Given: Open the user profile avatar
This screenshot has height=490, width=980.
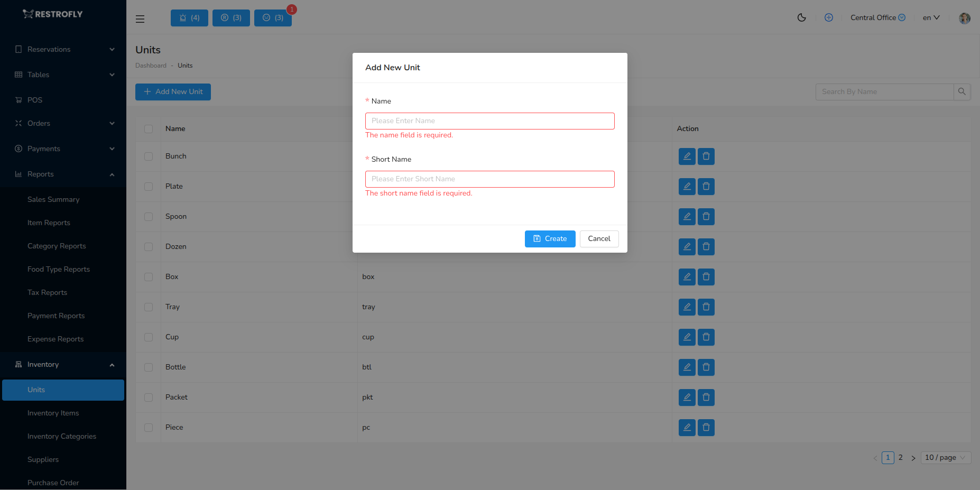Looking at the screenshot, I should click(964, 18).
